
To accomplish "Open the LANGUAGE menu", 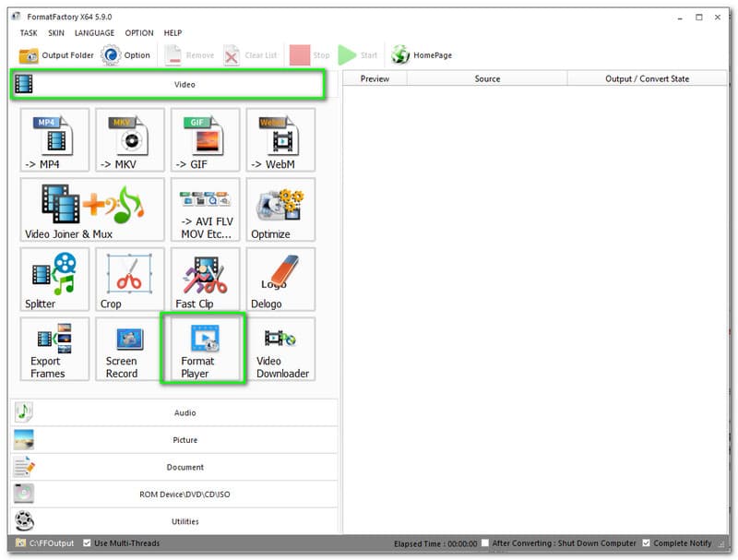I will pyautogui.click(x=94, y=33).
